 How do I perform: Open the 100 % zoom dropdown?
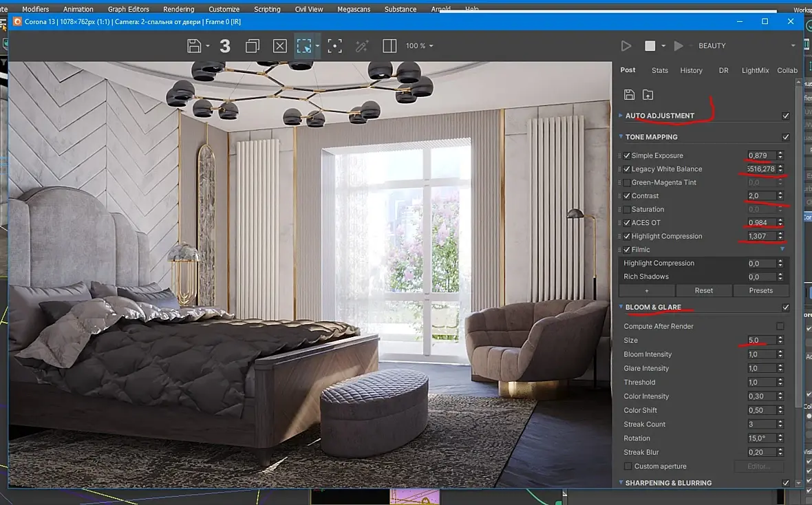click(419, 46)
